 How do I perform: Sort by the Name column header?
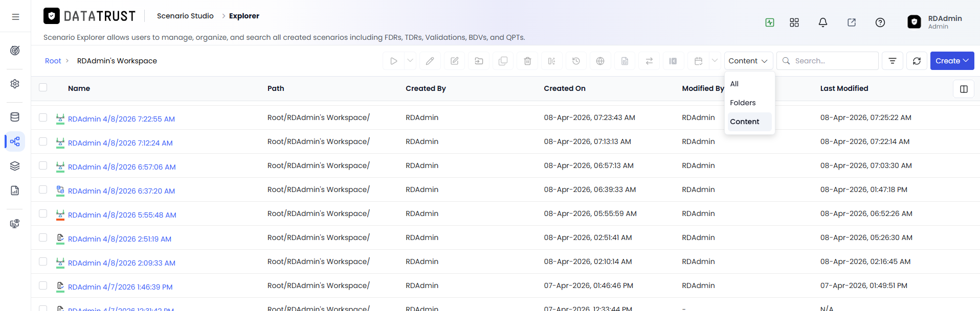point(79,88)
